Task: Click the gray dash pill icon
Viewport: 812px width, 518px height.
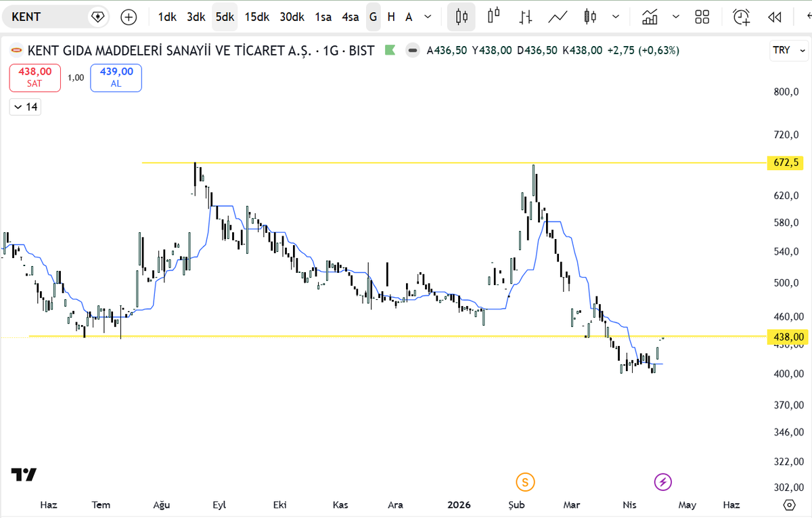Action: pos(412,50)
